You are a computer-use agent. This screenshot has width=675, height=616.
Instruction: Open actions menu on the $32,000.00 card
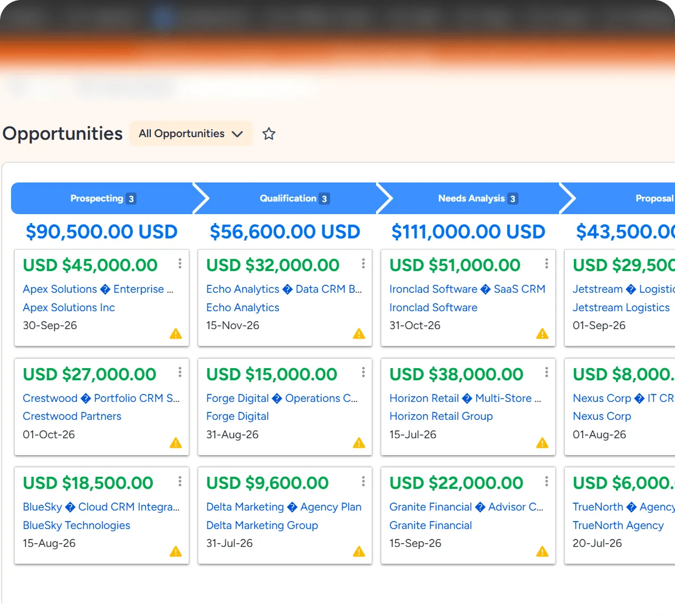363,264
